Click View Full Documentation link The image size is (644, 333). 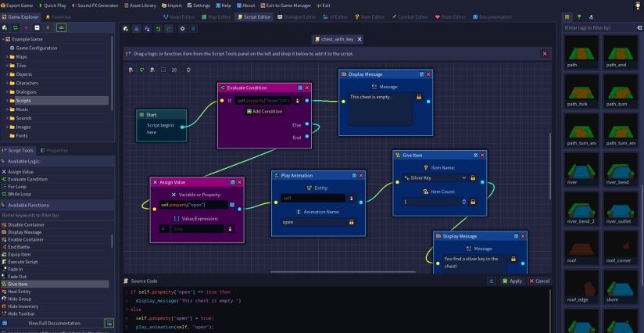[x=53, y=323]
